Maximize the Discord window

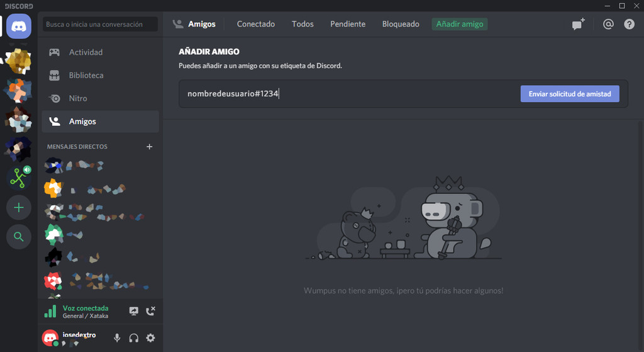(x=622, y=6)
